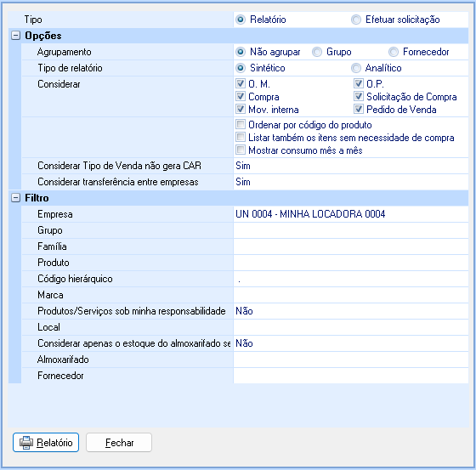Click the Família filter field

click(x=351, y=246)
